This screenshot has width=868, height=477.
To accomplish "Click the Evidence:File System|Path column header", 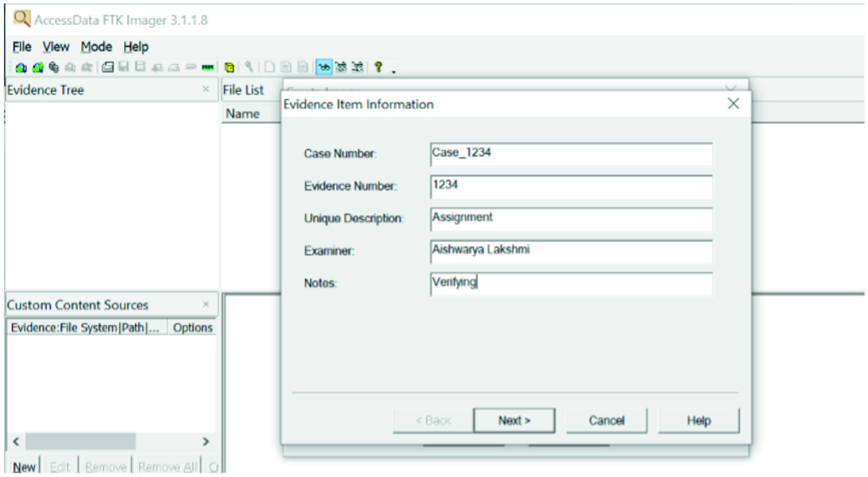I will pos(87,328).
